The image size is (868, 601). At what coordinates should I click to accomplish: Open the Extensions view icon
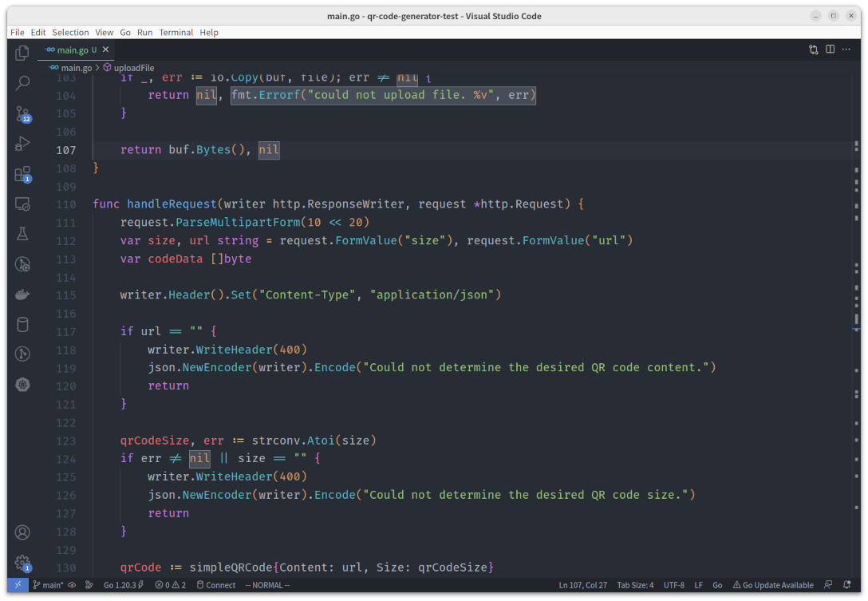coord(22,174)
